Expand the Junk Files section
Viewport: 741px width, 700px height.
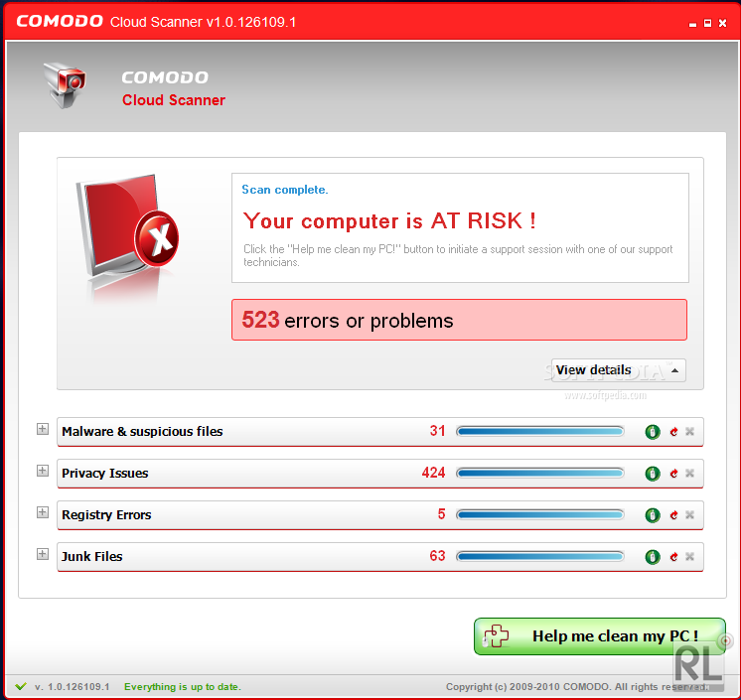point(43,555)
